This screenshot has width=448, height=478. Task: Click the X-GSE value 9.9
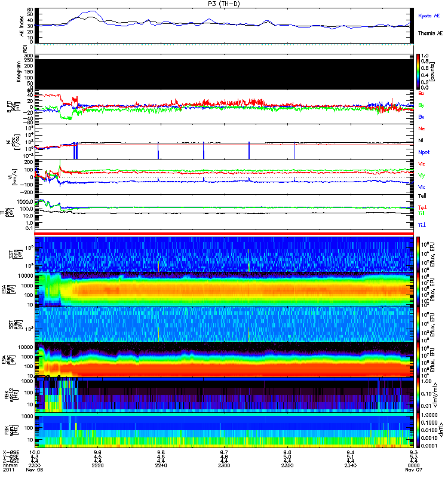coord(97,452)
